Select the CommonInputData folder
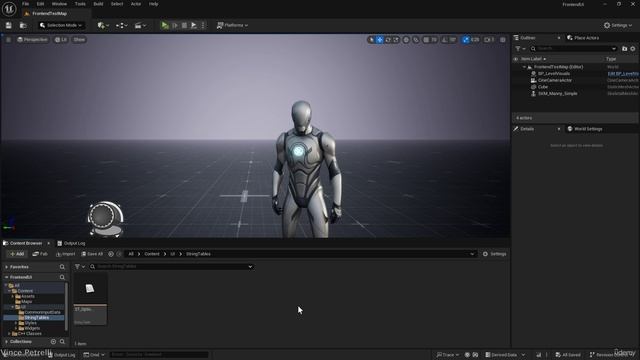Image resolution: width=640 pixels, height=360 pixels. (x=42, y=312)
